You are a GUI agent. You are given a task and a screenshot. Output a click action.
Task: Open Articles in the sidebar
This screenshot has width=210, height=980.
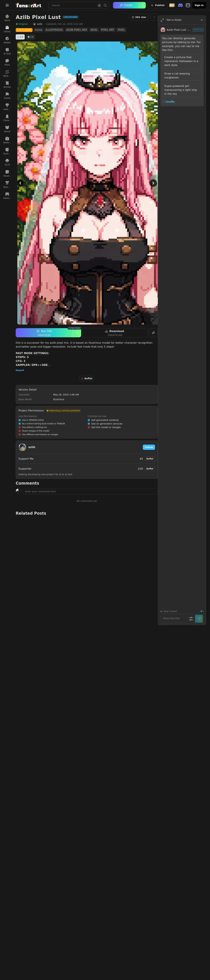tap(7, 84)
